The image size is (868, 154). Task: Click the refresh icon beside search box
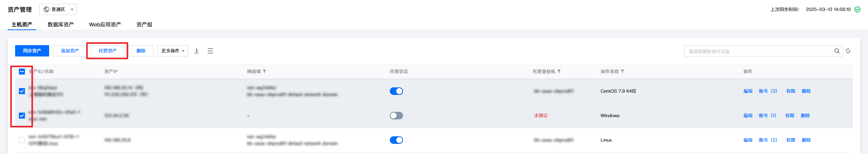pos(848,51)
